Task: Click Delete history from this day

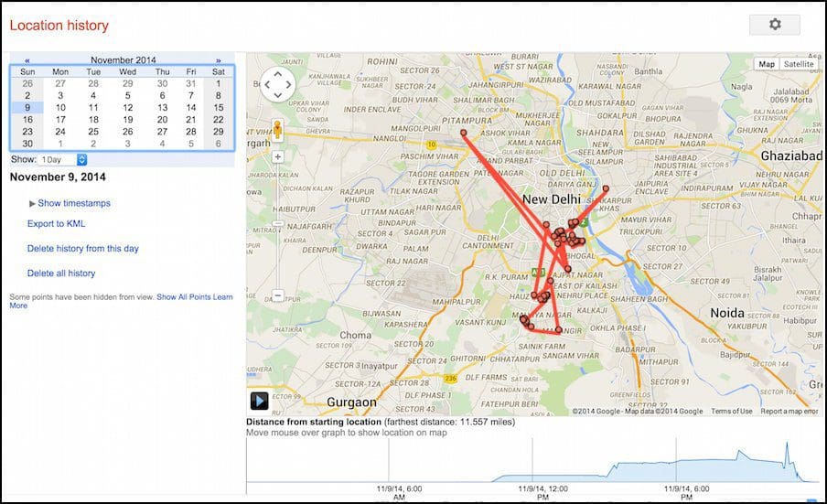Action: [83, 248]
